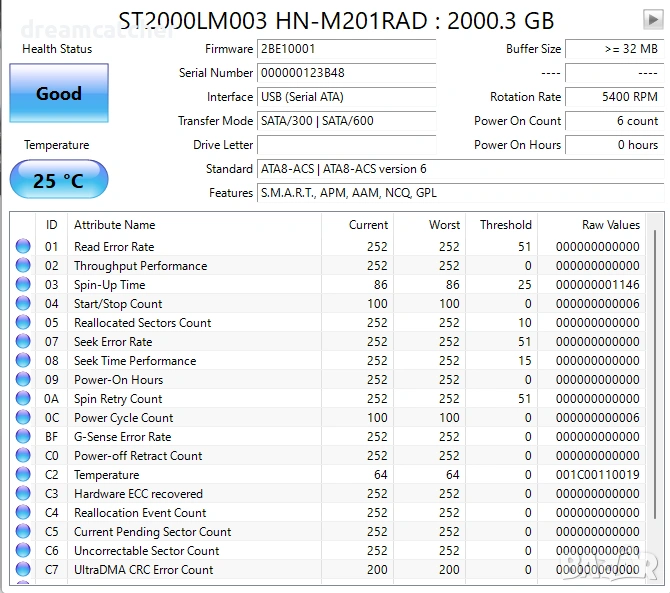Click the scroll up arrow of attribute list
This screenshot has height=593, width=670.
click(x=653, y=220)
